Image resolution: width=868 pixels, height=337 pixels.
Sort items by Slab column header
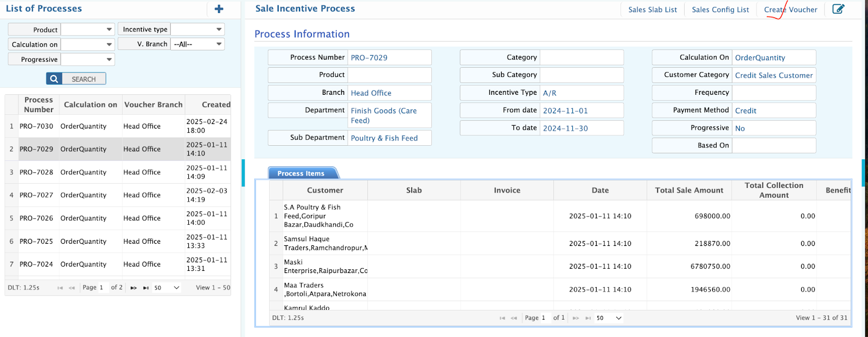414,190
